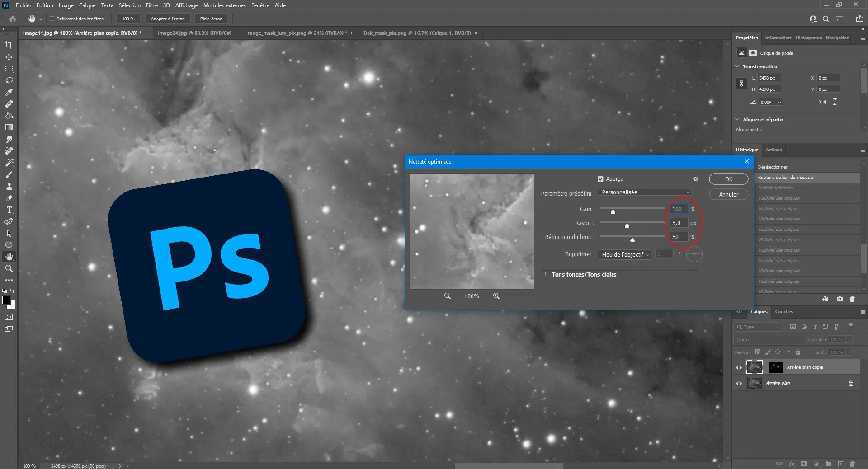Select the Magic Wand tool
This screenshot has height=469, width=868.
[9, 163]
